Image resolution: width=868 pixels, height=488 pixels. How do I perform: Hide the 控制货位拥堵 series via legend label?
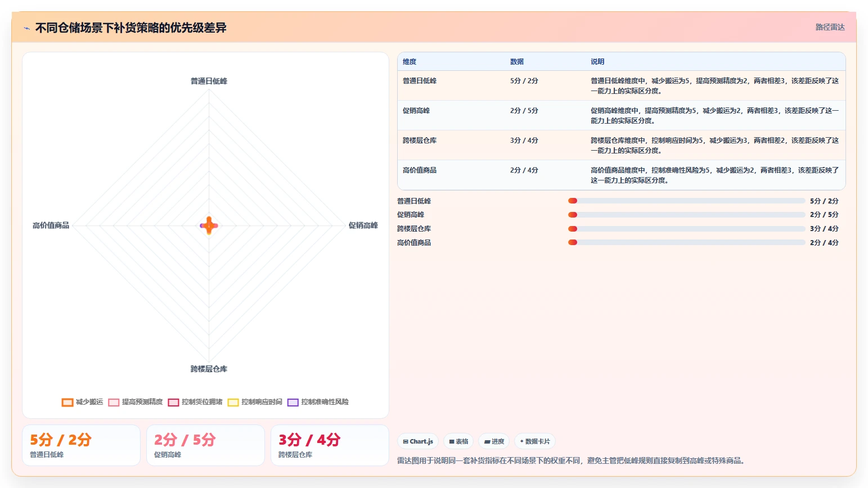(x=202, y=402)
